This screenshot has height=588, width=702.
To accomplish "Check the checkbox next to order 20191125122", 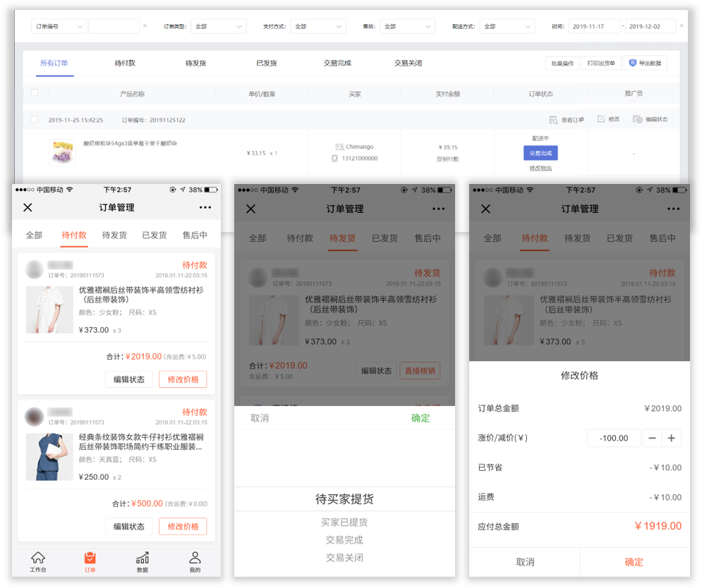I will (x=34, y=118).
